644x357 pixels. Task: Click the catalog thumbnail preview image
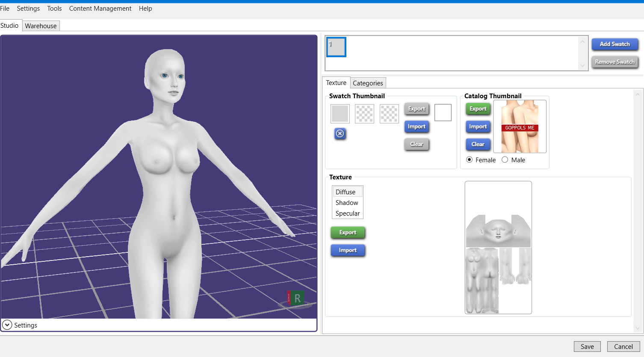point(520,126)
